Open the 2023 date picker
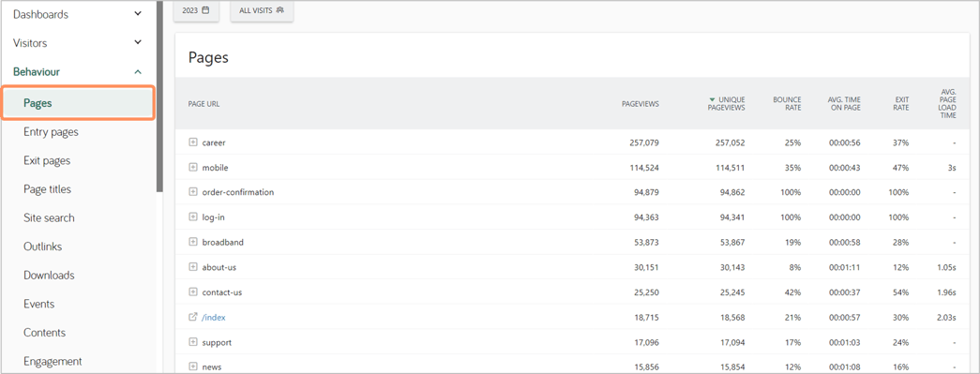This screenshot has height=374, width=980. (196, 10)
